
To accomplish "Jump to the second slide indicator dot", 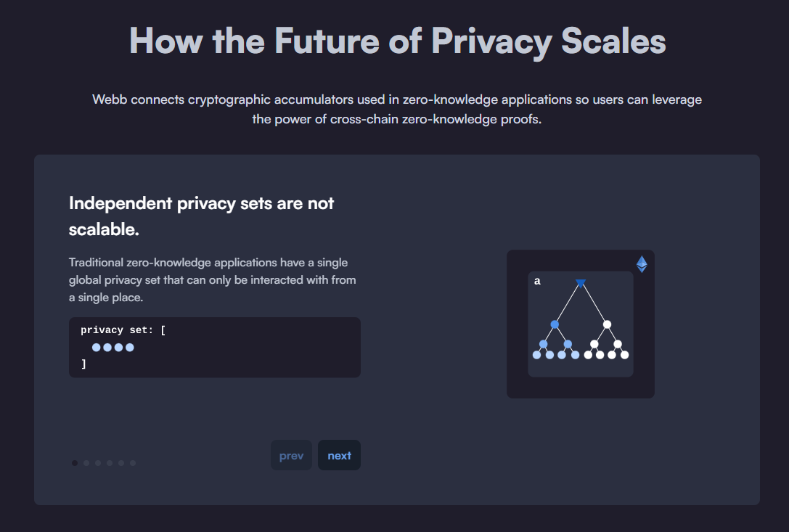I will tap(86, 463).
